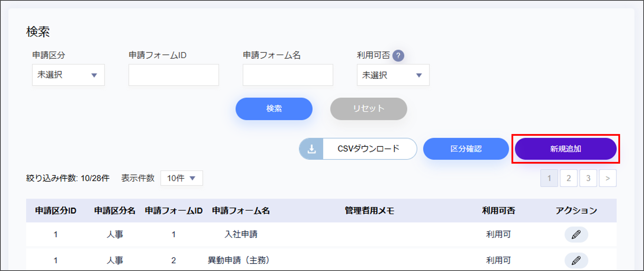Image resolution: width=644 pixels, height=271 pixels.
Task: Click 人事 in the 異動申請（主務） row
Action: [x=115, y=261]
